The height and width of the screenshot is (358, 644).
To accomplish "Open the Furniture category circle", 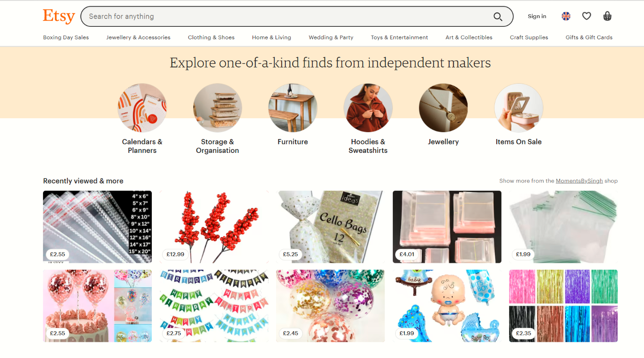I will pos(293,108).
